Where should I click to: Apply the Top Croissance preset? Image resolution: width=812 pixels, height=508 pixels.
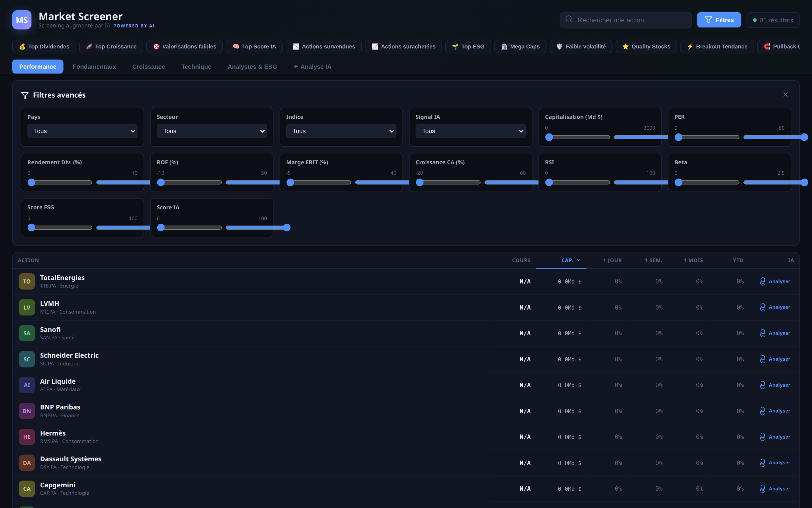coord(111,46)
